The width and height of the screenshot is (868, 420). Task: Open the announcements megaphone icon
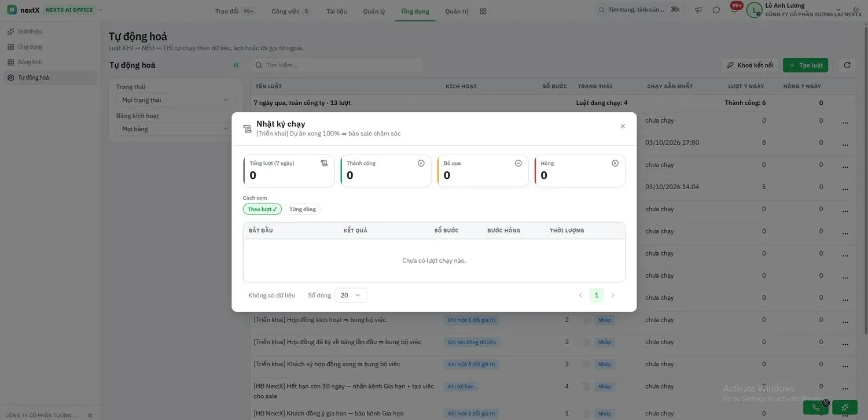point(698,10)
